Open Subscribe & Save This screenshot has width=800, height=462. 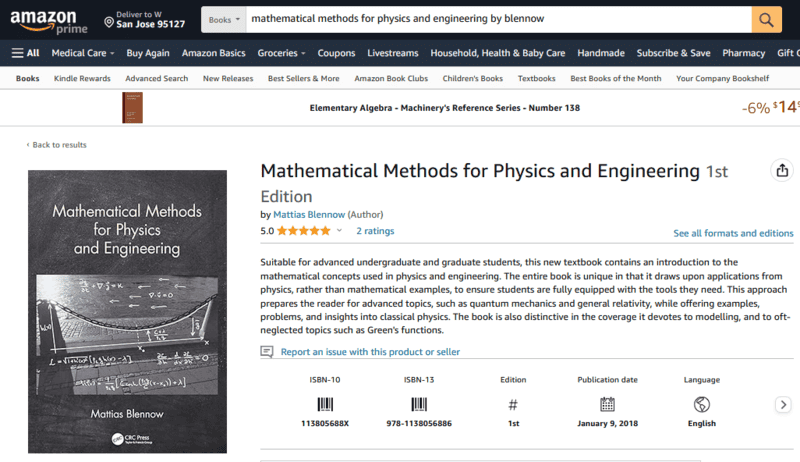(x=673, y=53)
